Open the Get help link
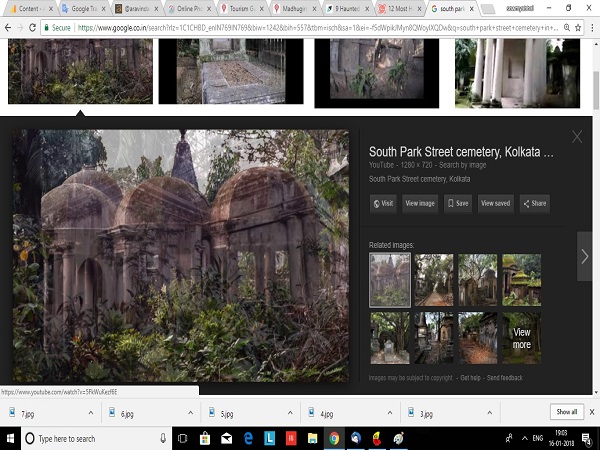The image size is (600, 450). 470,378
